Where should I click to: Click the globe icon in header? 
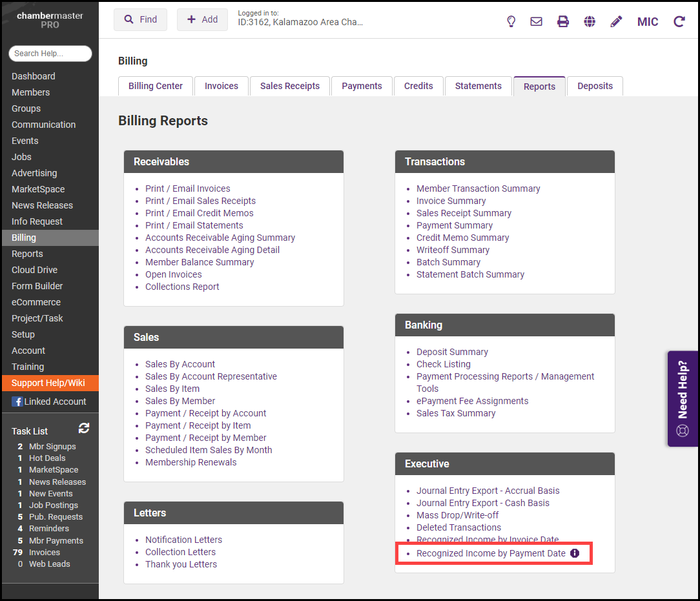coord(590,21)
